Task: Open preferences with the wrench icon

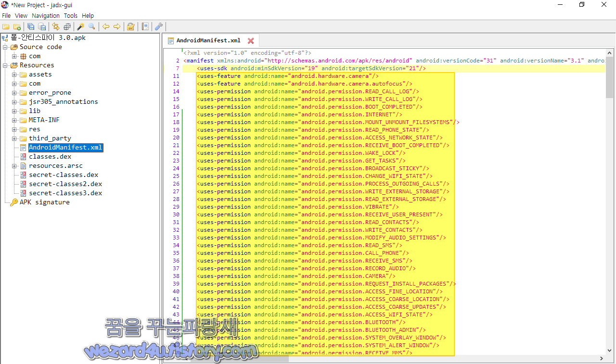Action: (x=159, y=26)
